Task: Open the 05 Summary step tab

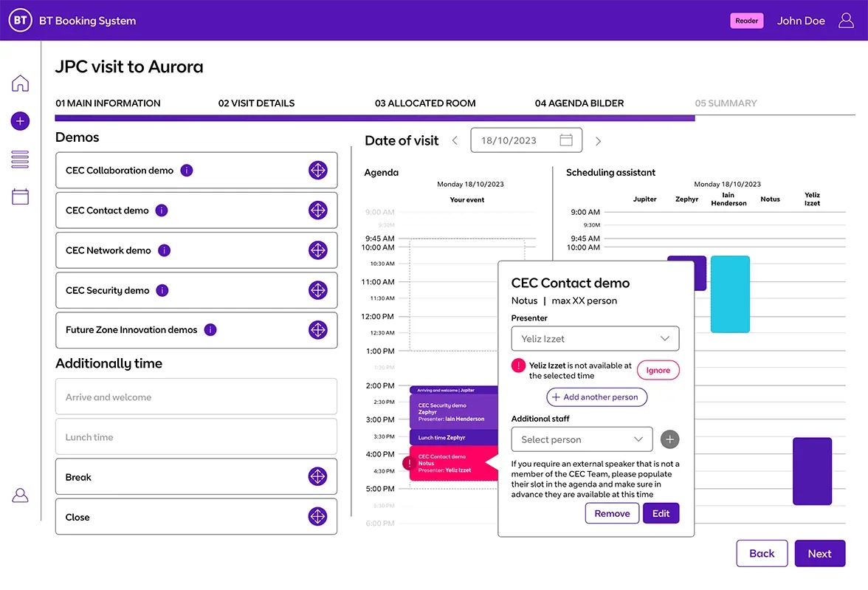Action: pyautogui.click(x=726, y=103)
